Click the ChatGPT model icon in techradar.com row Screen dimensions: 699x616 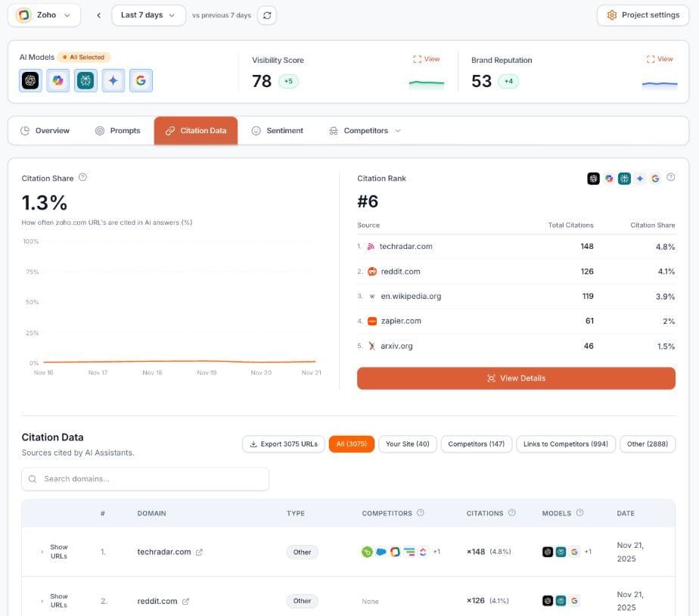[548, 552]
